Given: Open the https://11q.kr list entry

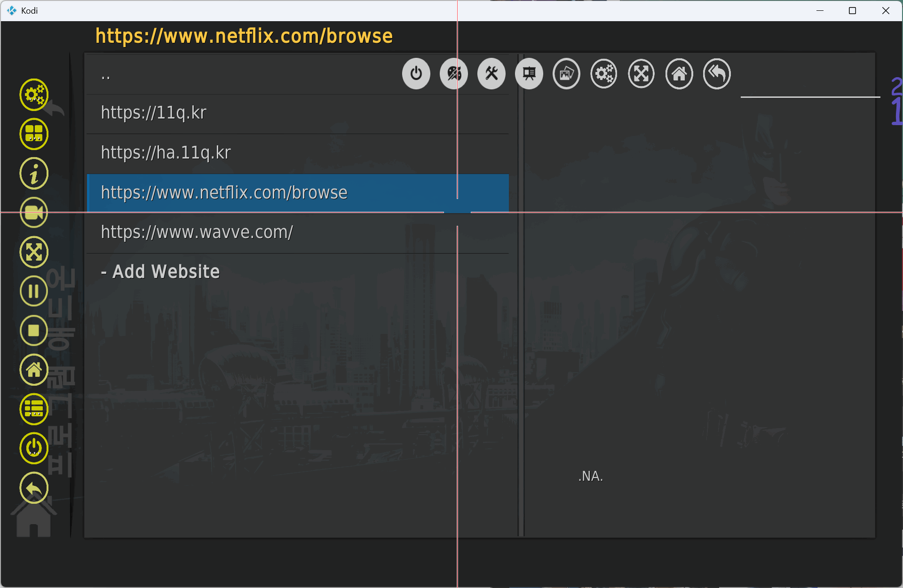Looking at the screenshot, I should tap(298, 113).
